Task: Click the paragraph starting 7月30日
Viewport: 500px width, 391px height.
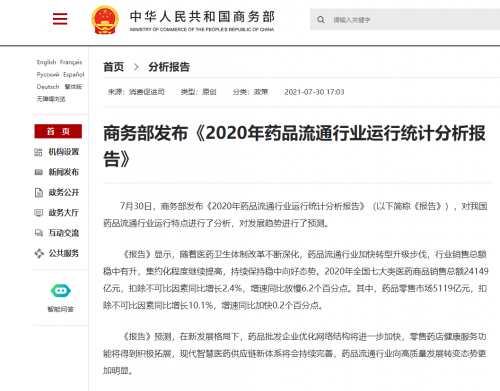Action: pyautogui.click(x=295, y=215)
